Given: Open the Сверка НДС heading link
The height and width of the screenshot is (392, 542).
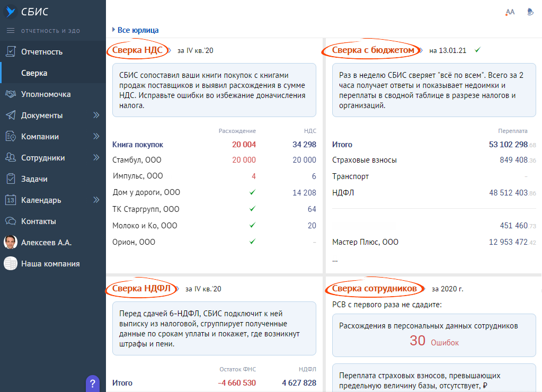Looking at the screenshot, I should click(x=137, y=50).
